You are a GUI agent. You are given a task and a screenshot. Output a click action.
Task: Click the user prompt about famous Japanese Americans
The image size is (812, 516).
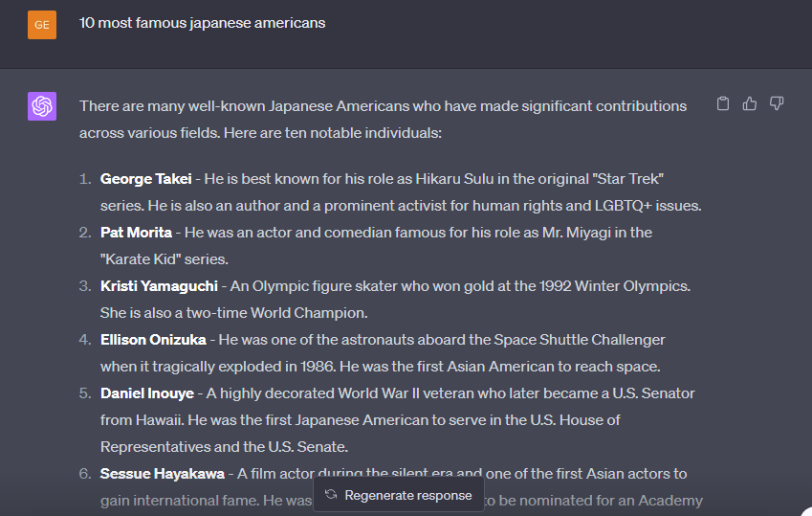pyautogui.click(x=203, y=23)
